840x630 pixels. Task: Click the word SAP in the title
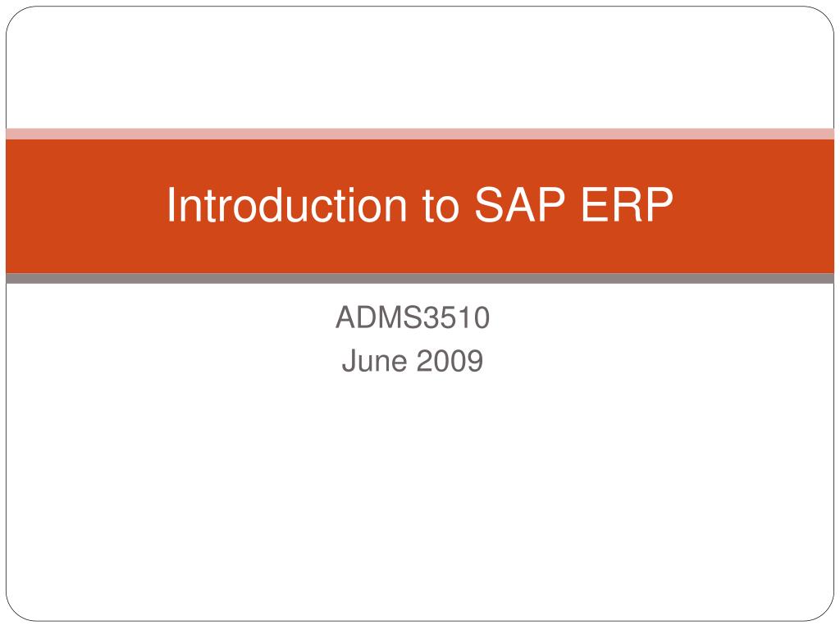519,204
